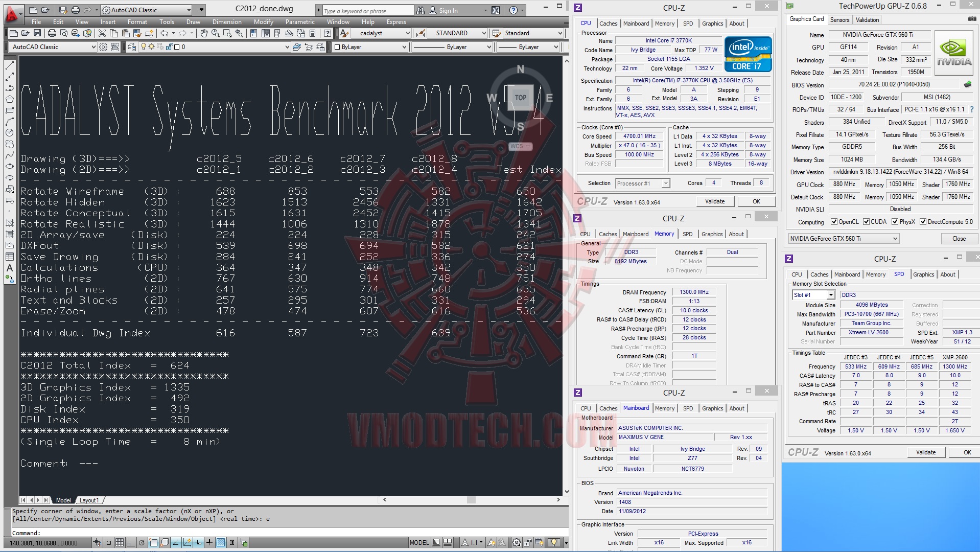Click the Close button in GPU-Z

coord(959,239)
